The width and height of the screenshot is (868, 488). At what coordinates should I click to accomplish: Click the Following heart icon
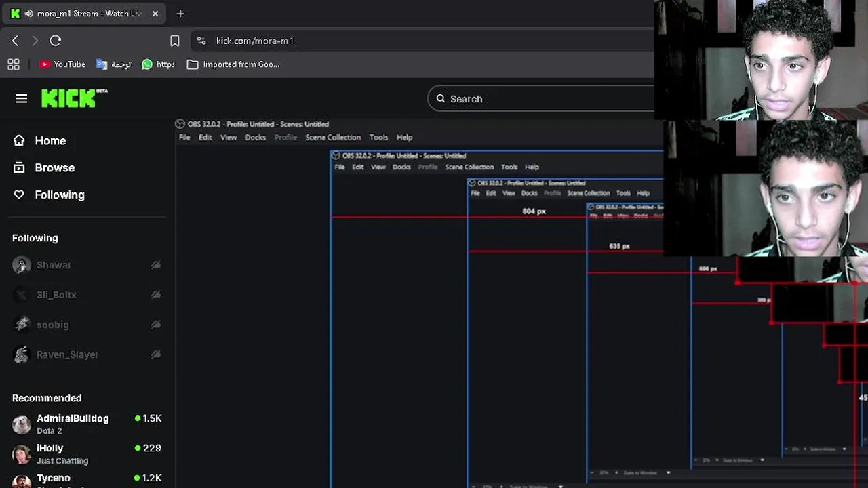click(19, 195)
